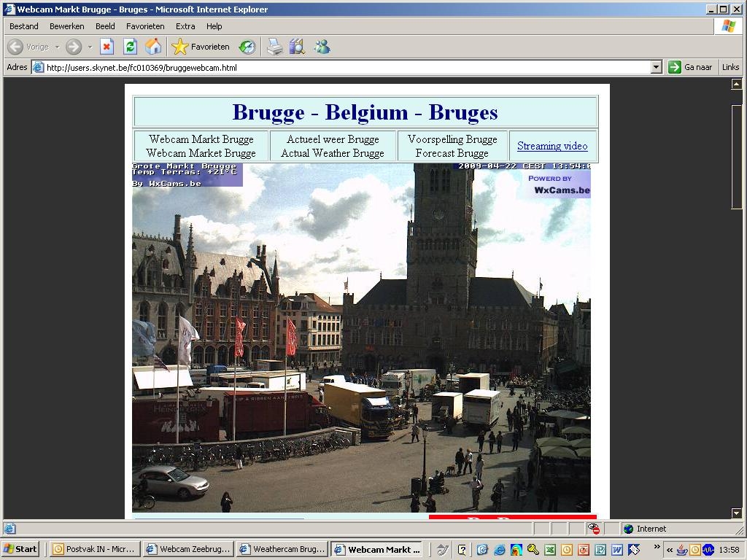Open the Extra menu
Image resolution: width=747 pixels, height=560 pixels.
pyautogui.click(x=185, y=26)
